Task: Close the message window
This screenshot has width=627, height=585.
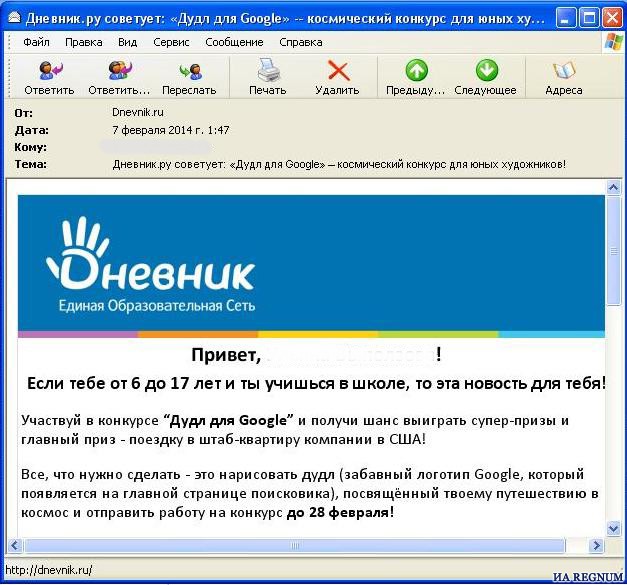Action: tap(612, 18)
